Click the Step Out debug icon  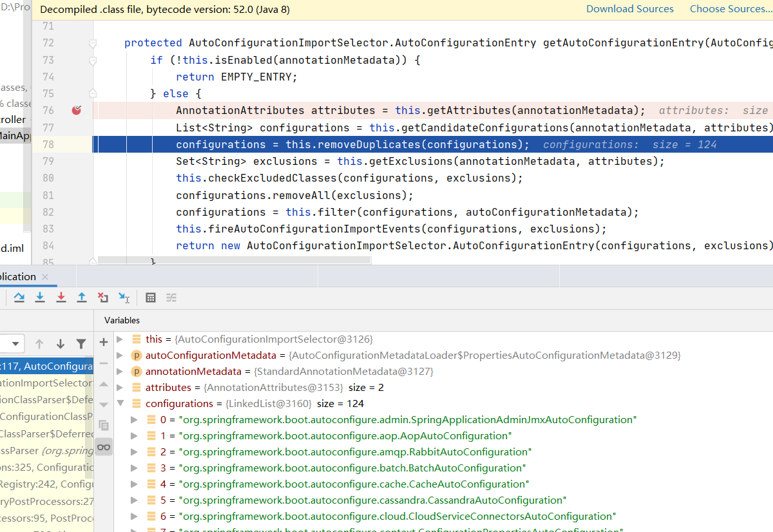pos(82,298)
